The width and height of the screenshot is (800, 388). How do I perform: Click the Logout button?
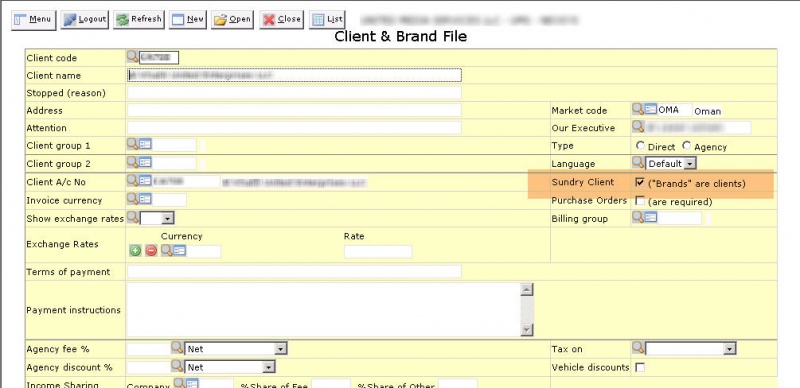pyautogui.click(x=85, y=20)
